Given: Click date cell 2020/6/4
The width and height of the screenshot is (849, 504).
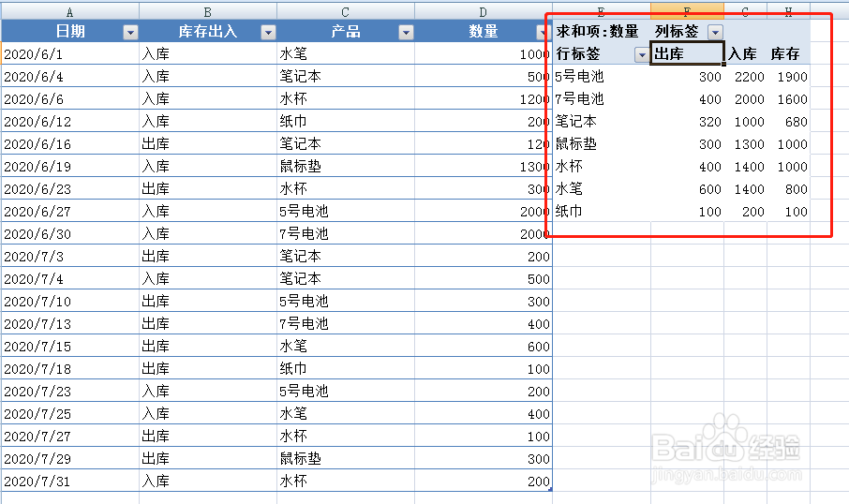Looking at the screenshot, I should tap(70, 76).
